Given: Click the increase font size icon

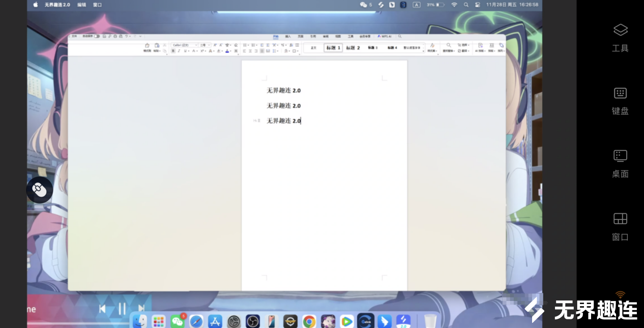Looking at the screenshot, I should pos(215,45).
